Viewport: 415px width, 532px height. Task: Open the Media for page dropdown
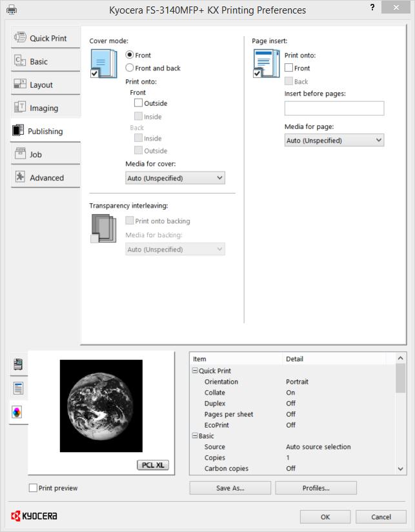point(334,140)
